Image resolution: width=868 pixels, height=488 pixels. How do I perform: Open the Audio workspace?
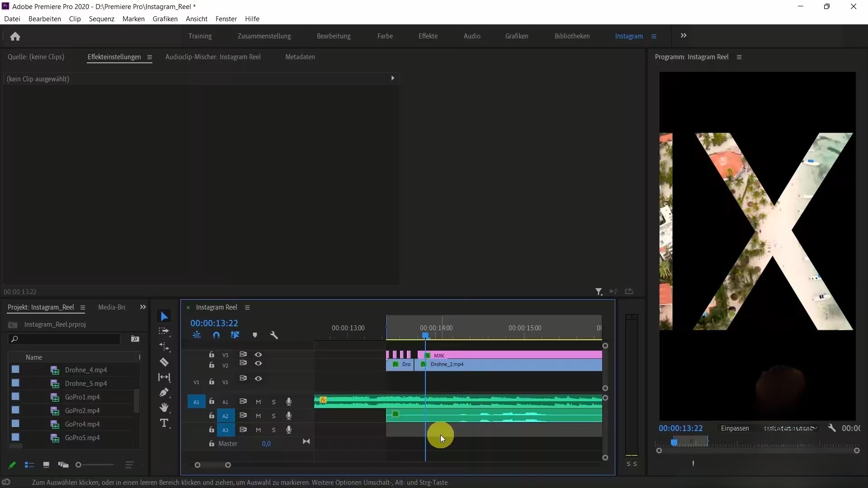[x=472, y=36]
